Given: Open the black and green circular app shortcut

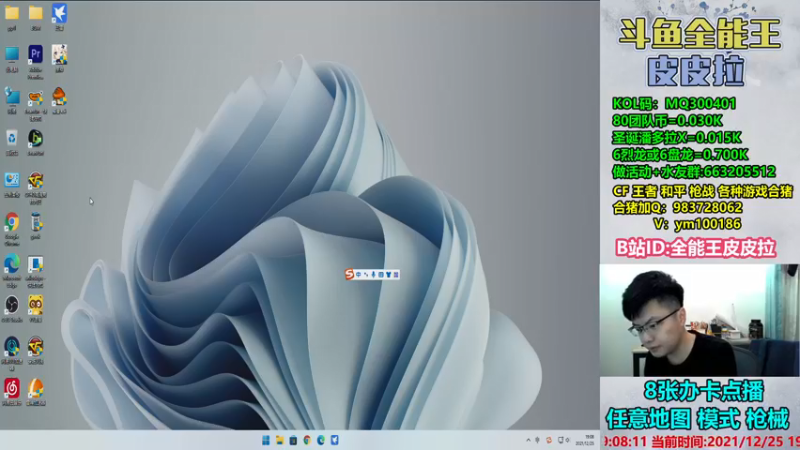Looking at the screenshot, I should 35,138.
